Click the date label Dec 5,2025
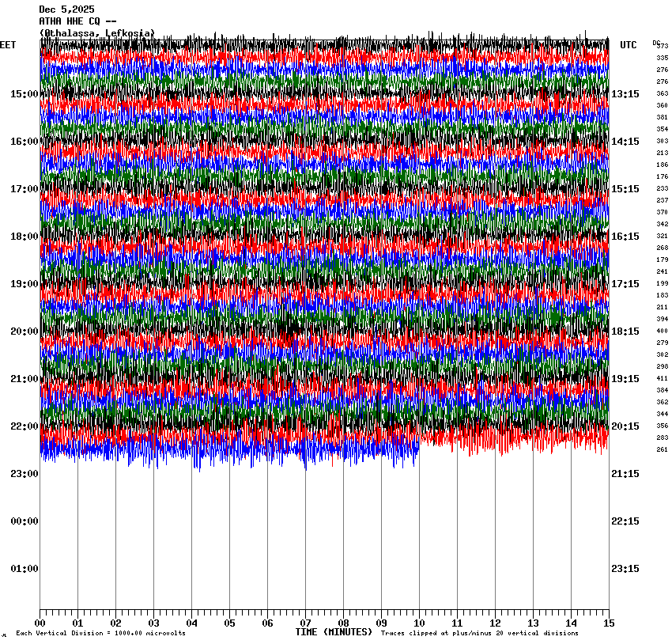 tap(66, 9)
